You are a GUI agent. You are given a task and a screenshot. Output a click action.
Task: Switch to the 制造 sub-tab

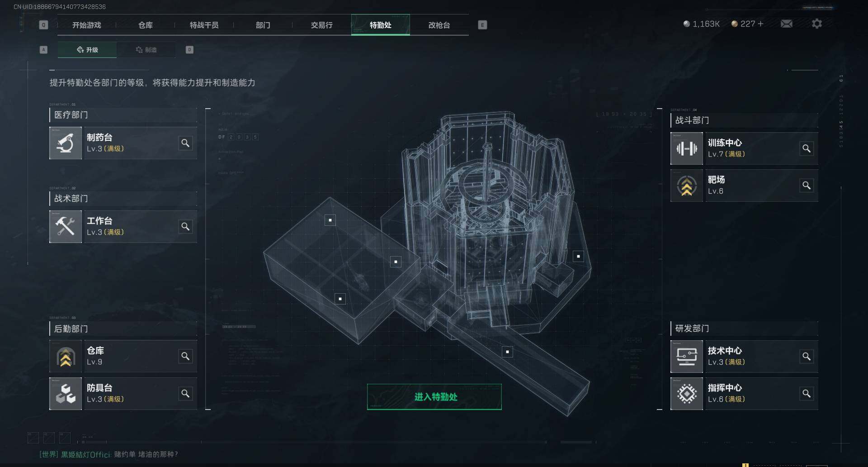point(146,50)
